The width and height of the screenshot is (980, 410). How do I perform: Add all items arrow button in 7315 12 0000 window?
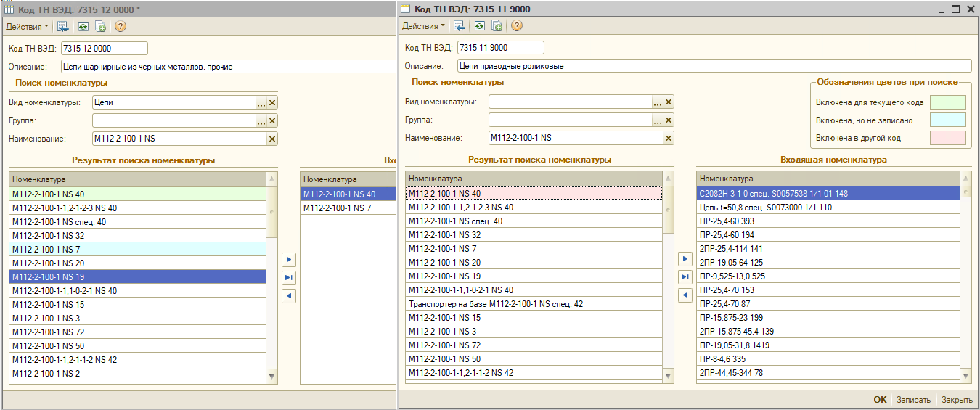(x=288, y=277)
